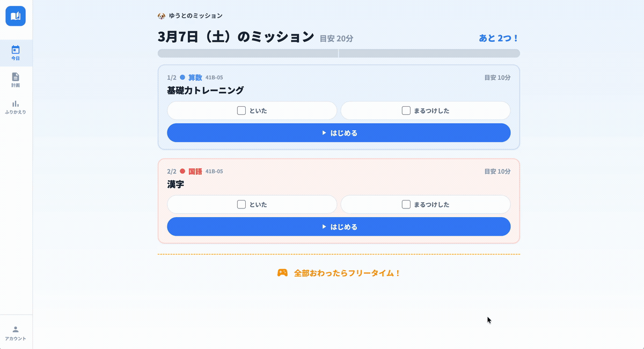Image resolution: width=644 pixels, height=349 pixels.
Task: Click the play triangle on the math はじめる button
Action: click(324, 132)
